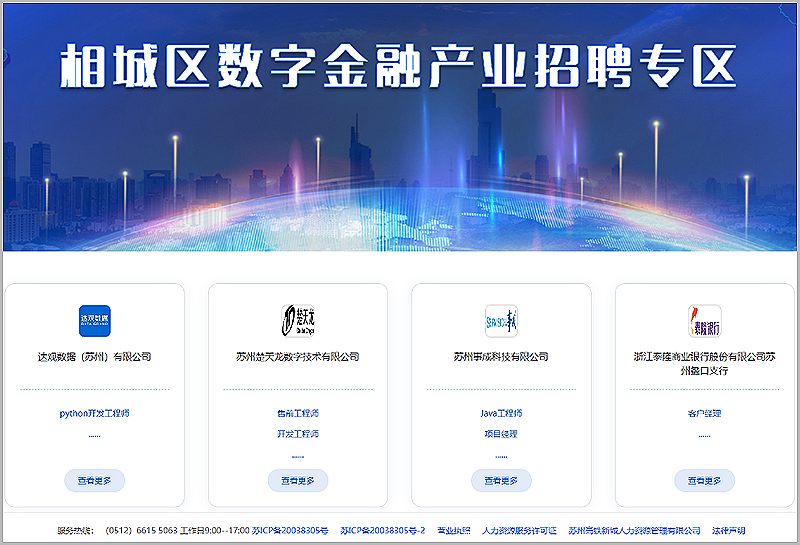Open the 法律声明 footer link

pyautogui.click(x=729, y=531)
